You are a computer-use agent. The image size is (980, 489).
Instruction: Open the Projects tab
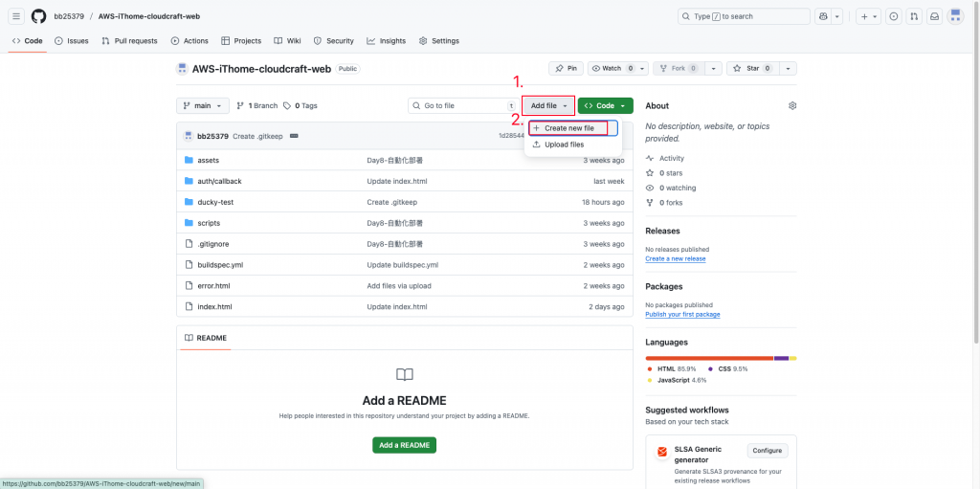(241, 40)
